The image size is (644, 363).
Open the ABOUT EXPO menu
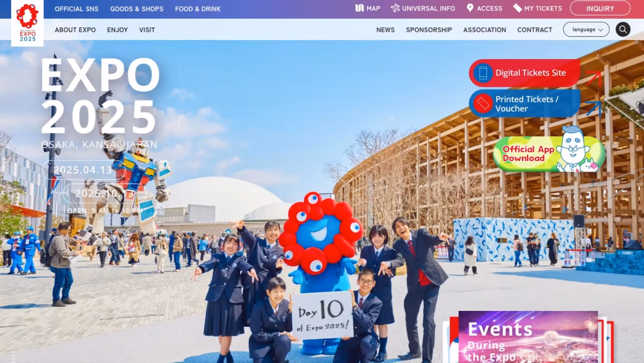click(x=75, y=30)
